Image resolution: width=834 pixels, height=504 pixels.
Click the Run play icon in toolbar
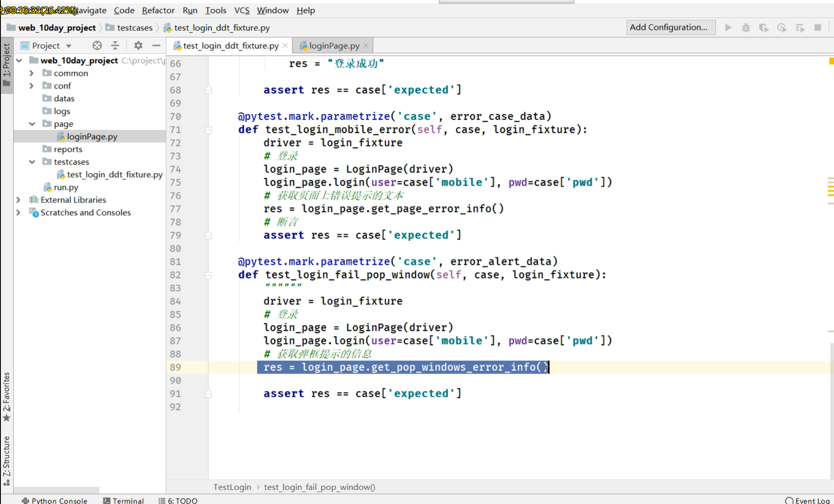pyautogui.click(x=728, y=28)
